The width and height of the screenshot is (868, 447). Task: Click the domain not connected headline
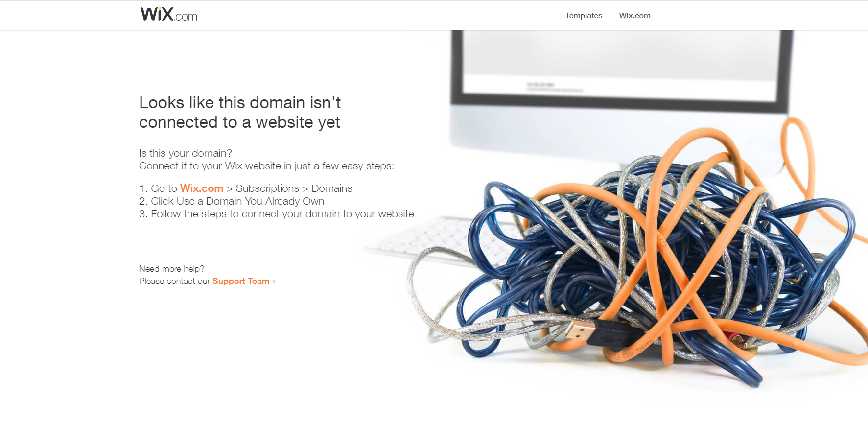[x=240, y=113]
